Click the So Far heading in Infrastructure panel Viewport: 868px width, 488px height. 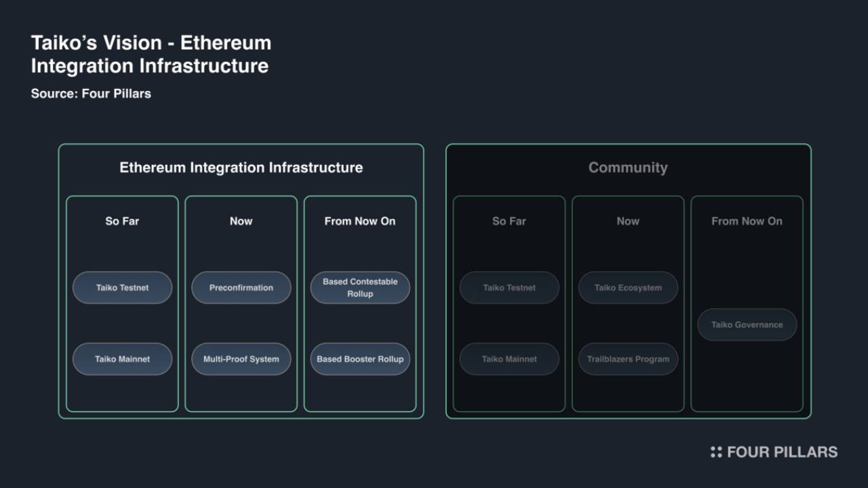pyautogui.click(x=122, y=221)
